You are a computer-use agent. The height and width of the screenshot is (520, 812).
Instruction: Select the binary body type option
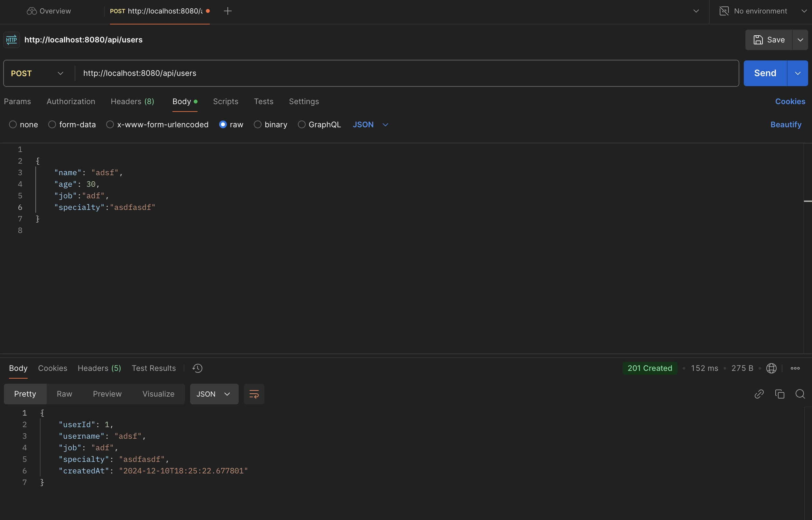pyautogui.click(x=257, y=125)
